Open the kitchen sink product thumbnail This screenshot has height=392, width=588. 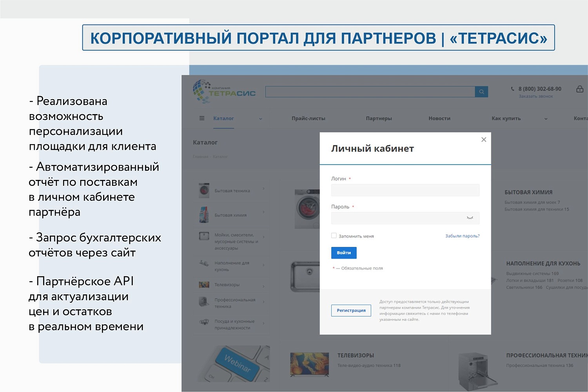(305, 277)
